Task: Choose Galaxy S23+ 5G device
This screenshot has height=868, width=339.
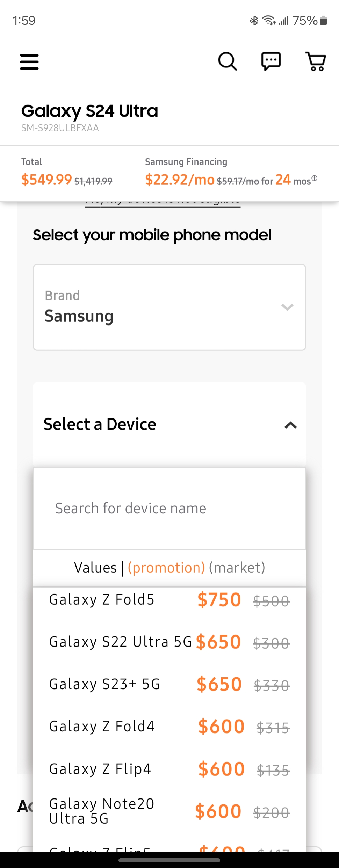Action: click(x=169, y=684)
